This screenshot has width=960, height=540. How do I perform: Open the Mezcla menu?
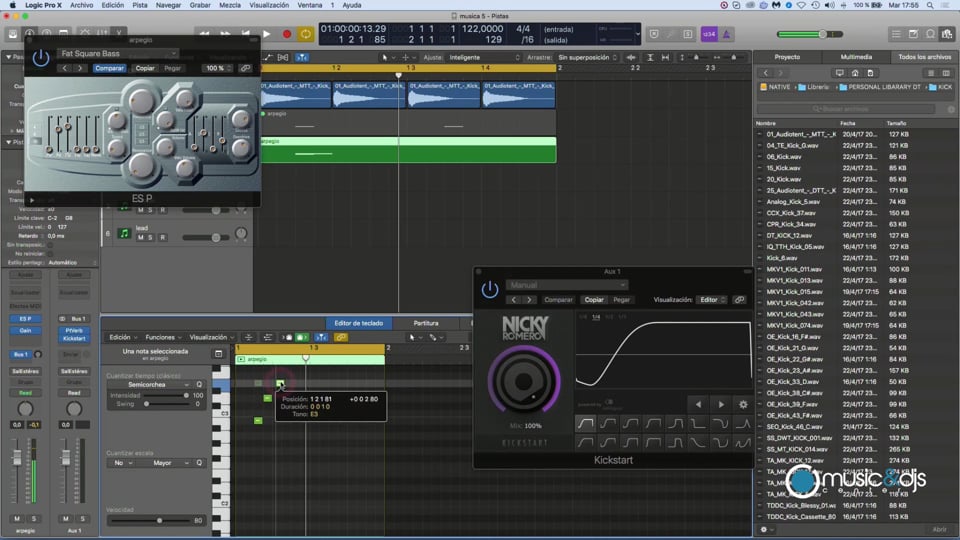[230, 5]
